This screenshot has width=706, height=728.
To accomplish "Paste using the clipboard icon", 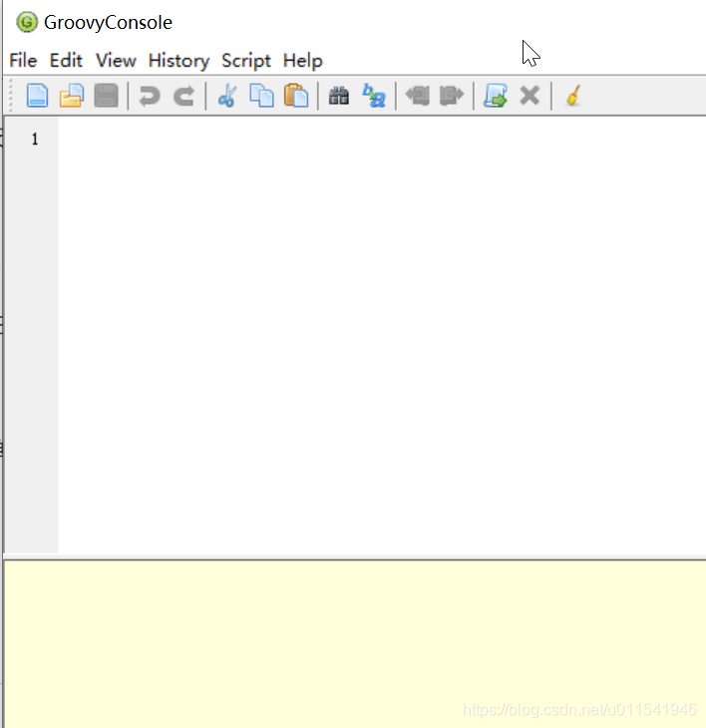I will [x=296, y=96].
